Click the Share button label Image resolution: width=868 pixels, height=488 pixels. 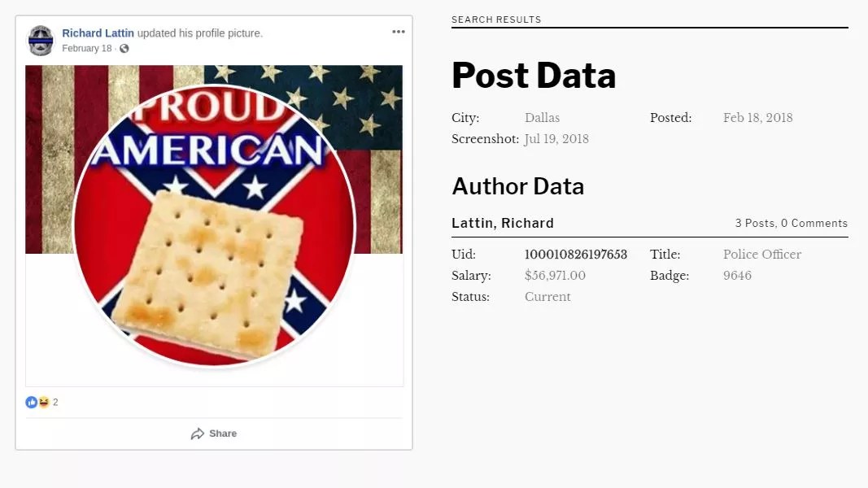pyautogui.click(x=222, y=434)
